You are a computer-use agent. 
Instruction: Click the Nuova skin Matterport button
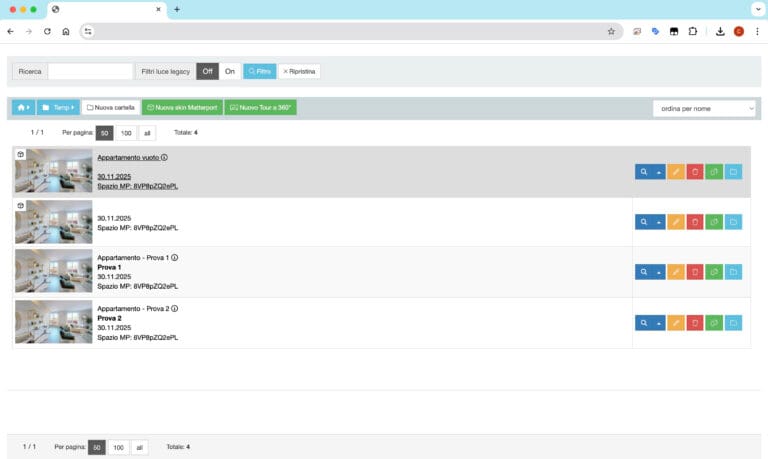pos(182,107)
